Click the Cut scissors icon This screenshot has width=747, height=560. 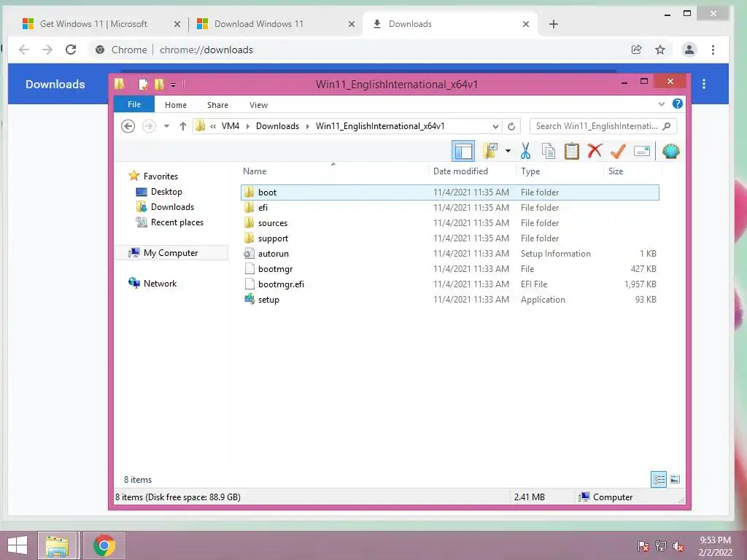tap(525, 152)
